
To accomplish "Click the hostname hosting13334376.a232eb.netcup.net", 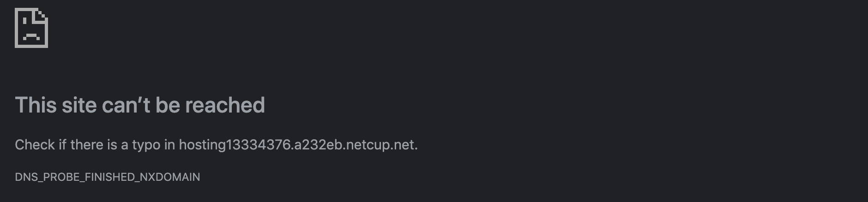I will point(297,145).
